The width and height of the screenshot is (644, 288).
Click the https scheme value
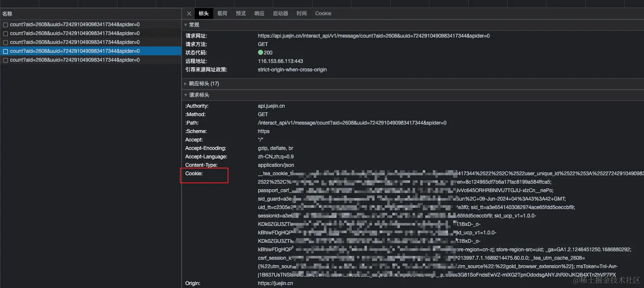[x=264, y=131]
